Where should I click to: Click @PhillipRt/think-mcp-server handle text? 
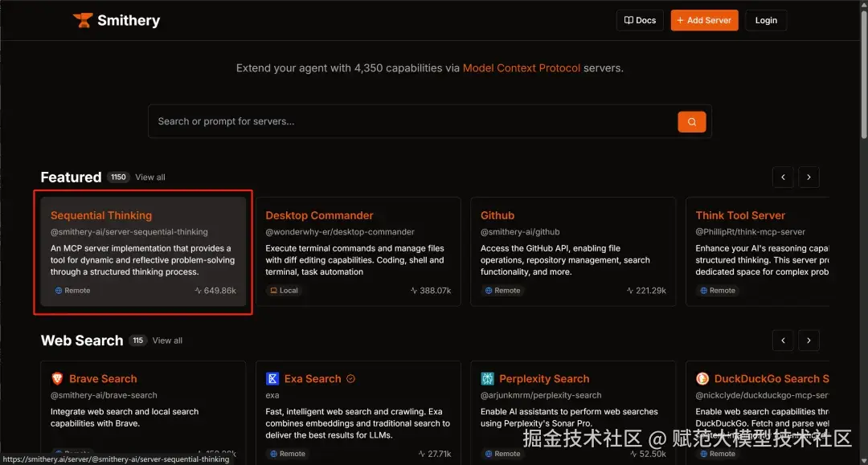750,231
